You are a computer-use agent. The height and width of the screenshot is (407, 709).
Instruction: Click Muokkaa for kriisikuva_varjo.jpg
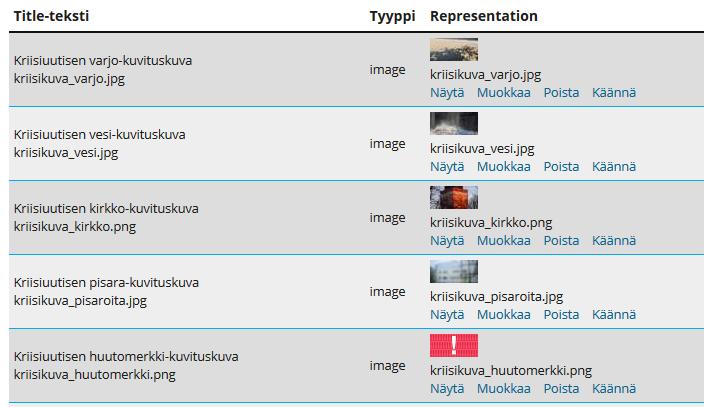tap(504, 93)
